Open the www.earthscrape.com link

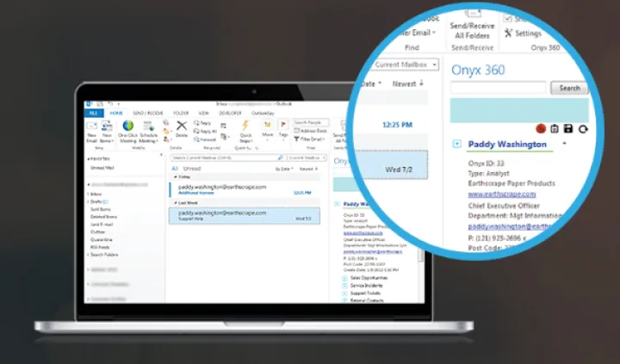click(x=499, y=194)
